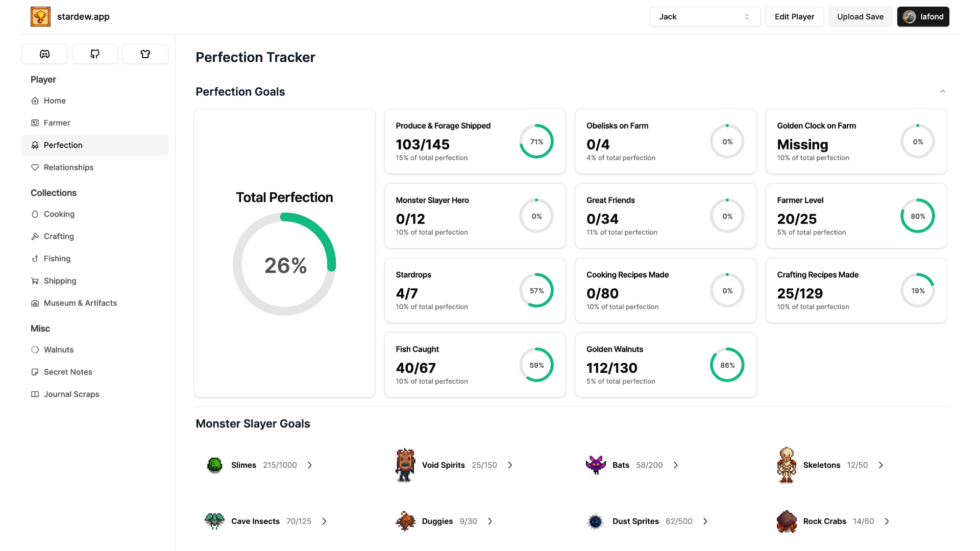Image resolution: width=980 pixels, height=551 pixels.
Task: Click the Total Perfection 26% progress ring
Action: pos(284,264)
